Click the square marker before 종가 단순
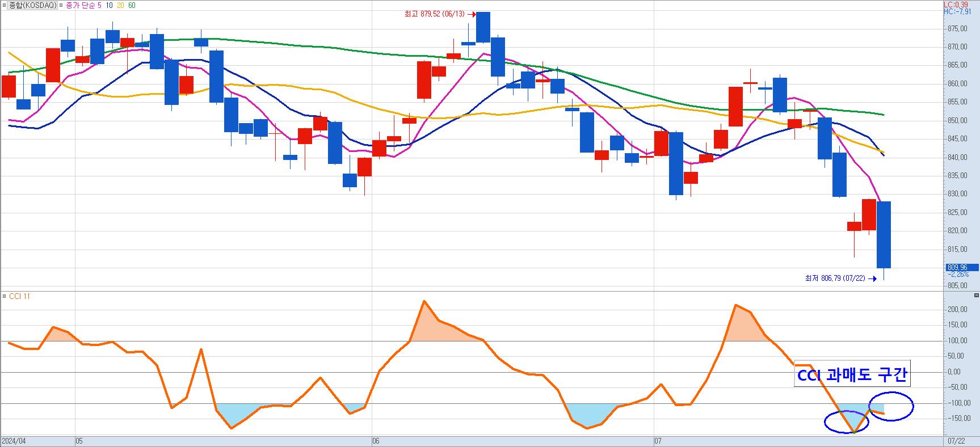 (62, 5)
